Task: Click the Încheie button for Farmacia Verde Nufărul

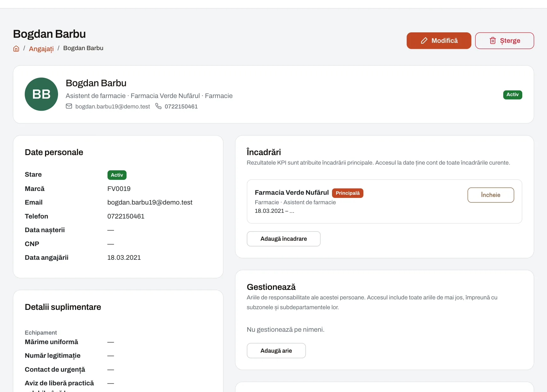Action: (491, 195)
